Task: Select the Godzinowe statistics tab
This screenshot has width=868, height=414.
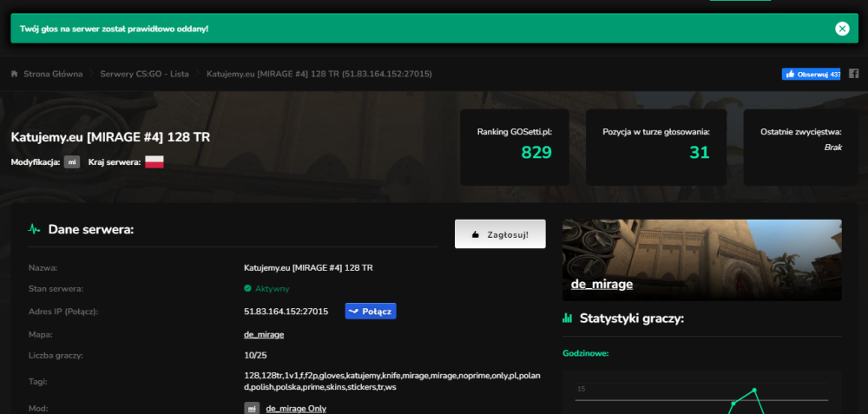Action: (x=586, y=353)
